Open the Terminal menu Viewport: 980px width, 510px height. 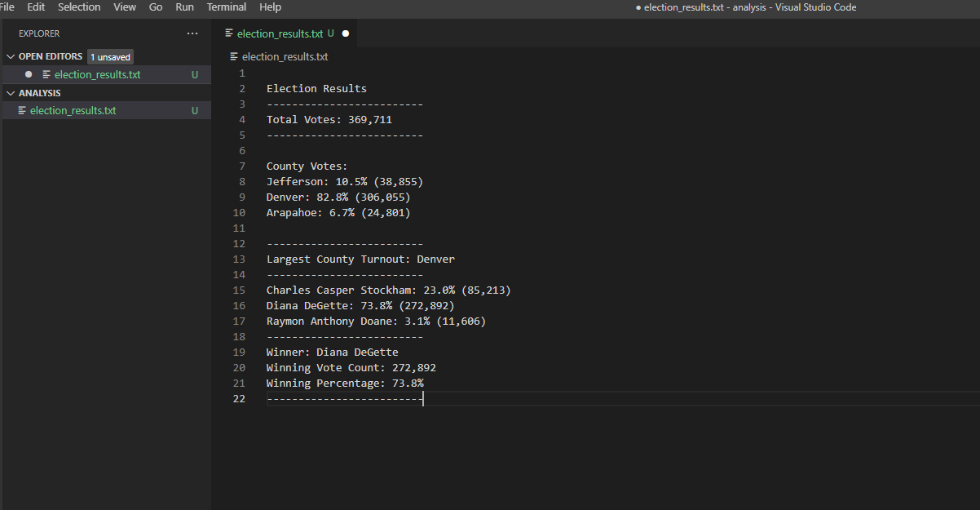(226, 7)
